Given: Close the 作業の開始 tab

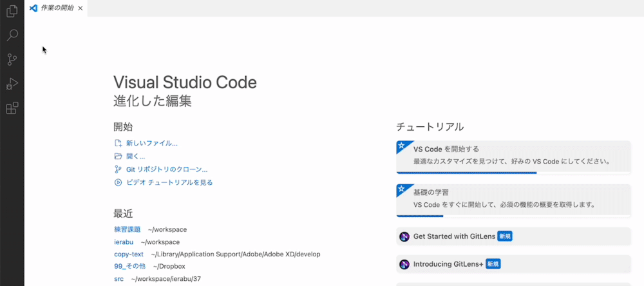Looking at the screenshot, I should click(x=80, y=8).
